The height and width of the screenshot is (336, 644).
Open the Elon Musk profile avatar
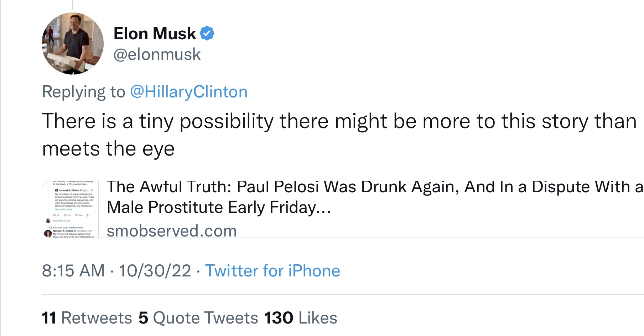coord(73,44)
